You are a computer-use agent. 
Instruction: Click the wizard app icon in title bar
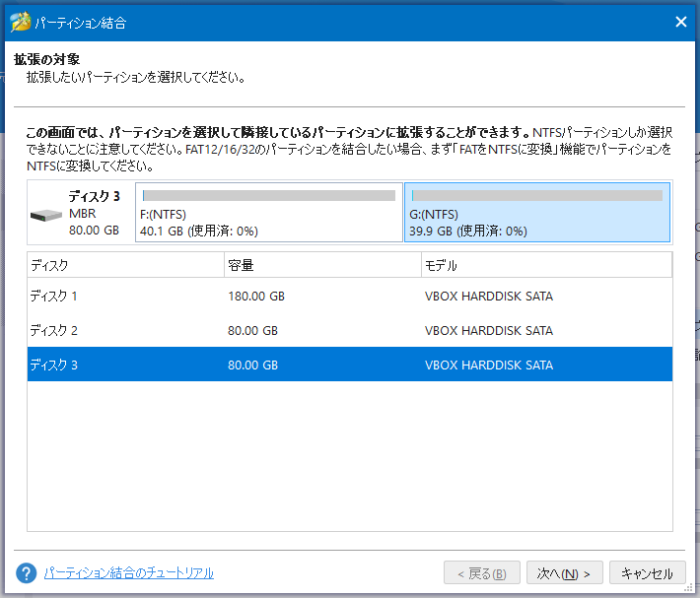coord(21,22)
